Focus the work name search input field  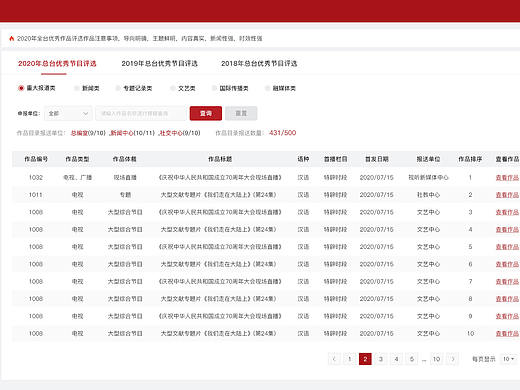(141, 113)
